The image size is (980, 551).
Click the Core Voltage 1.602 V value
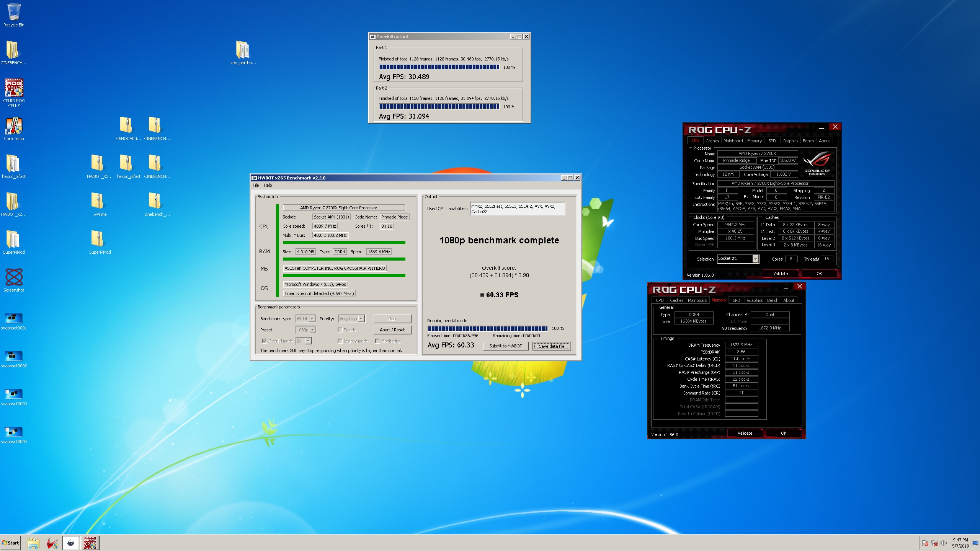pos(783,174)
